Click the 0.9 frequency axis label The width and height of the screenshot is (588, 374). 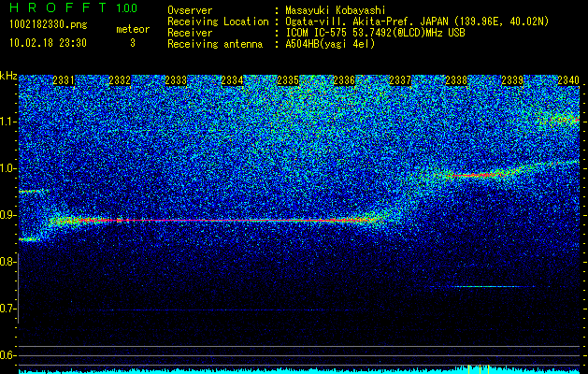(x=7, y=215)
